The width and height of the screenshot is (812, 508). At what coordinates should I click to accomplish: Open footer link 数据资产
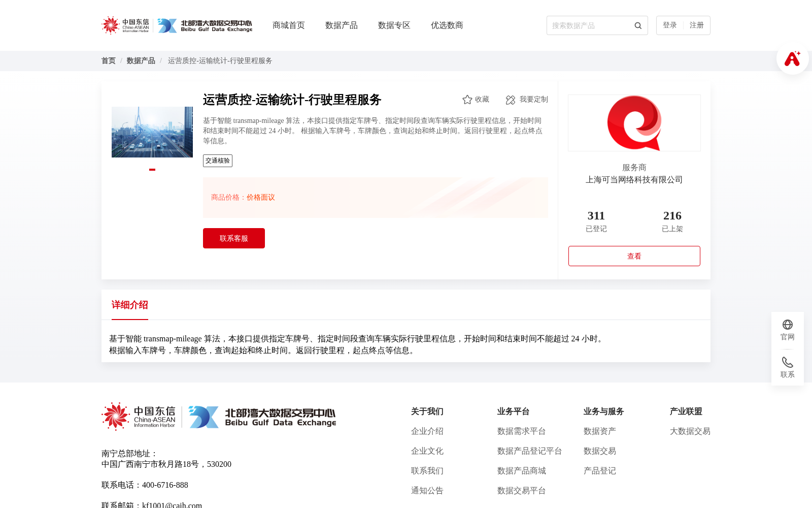coord(600,431)
